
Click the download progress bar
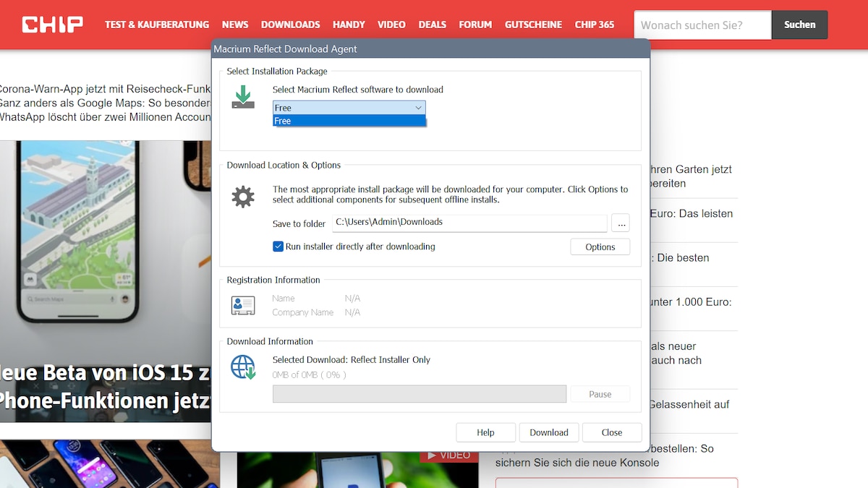coord(420,393)
